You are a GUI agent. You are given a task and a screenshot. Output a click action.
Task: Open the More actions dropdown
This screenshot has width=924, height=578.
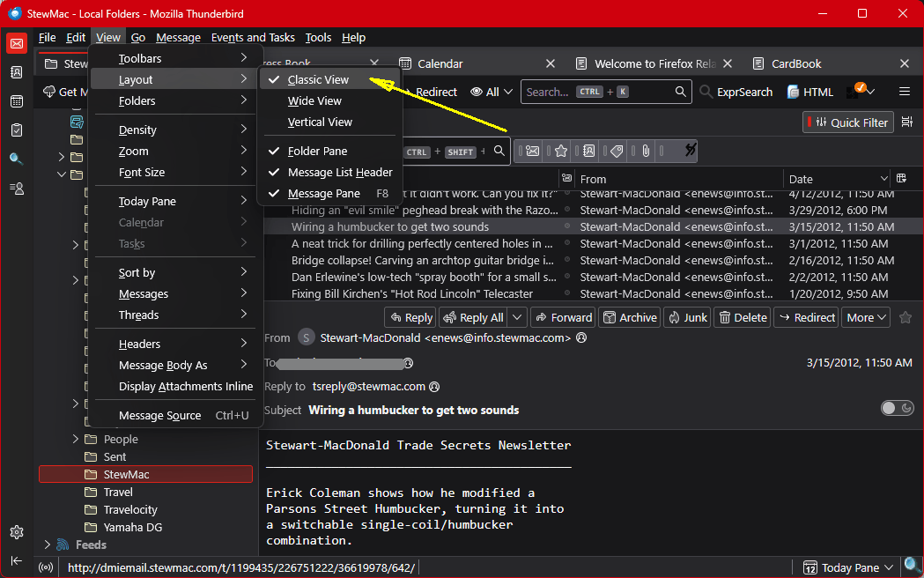pyautogui.click(x=867, y=317)
